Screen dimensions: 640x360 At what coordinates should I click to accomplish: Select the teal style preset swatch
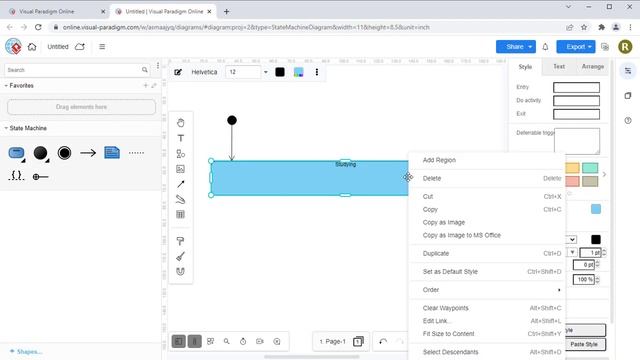click(x=590, y=168)
